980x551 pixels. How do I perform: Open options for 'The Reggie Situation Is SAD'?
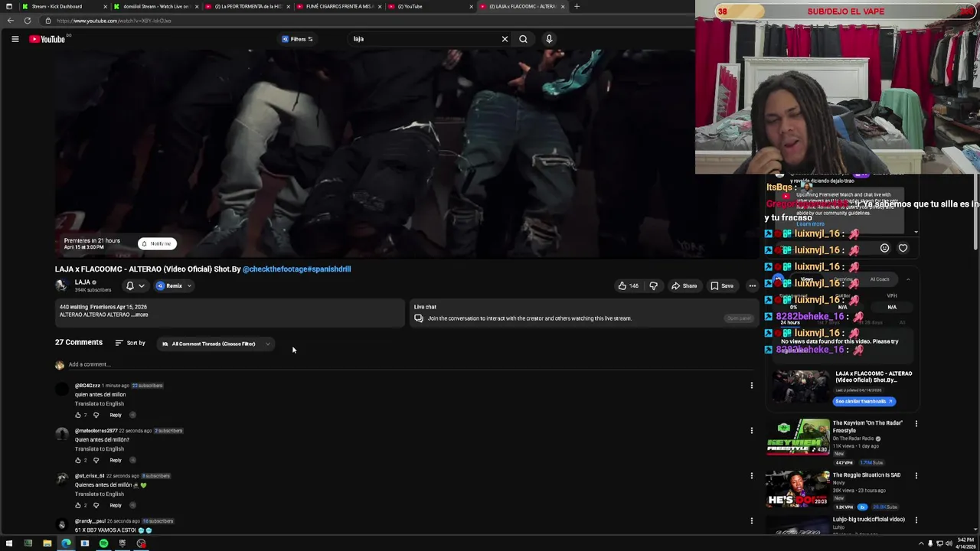click(916, 475)
